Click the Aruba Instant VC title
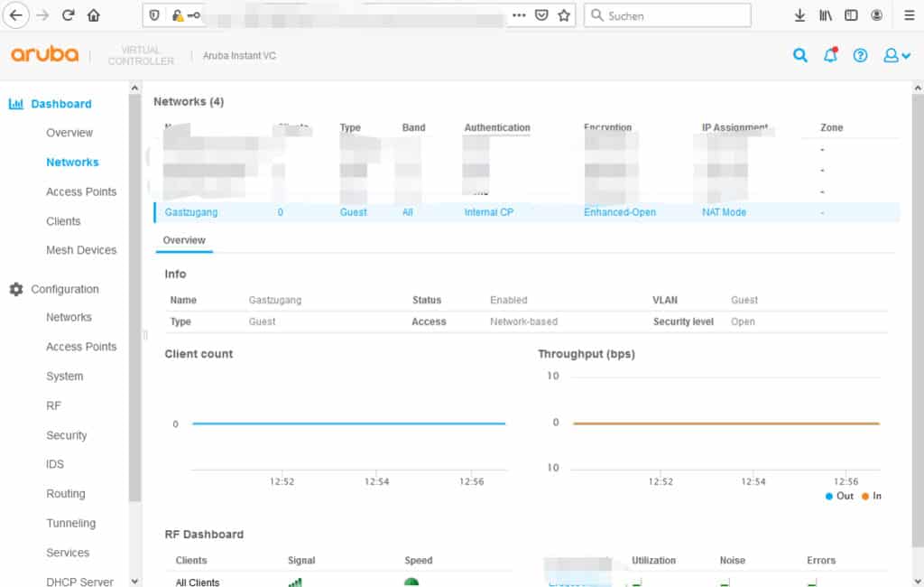 click(239, 55)
